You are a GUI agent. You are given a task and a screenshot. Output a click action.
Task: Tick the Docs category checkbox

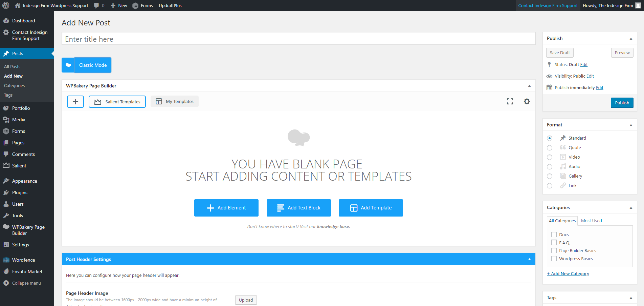point(554,234)
